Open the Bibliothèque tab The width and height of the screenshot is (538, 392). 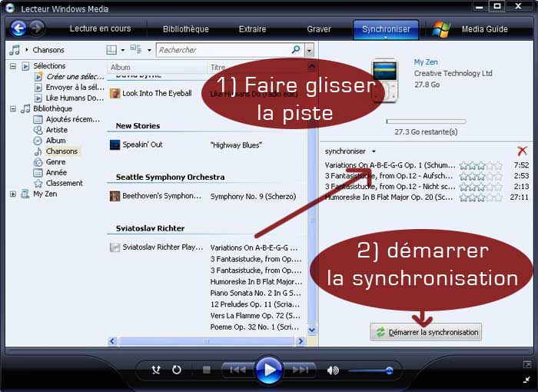coord(185,29)
